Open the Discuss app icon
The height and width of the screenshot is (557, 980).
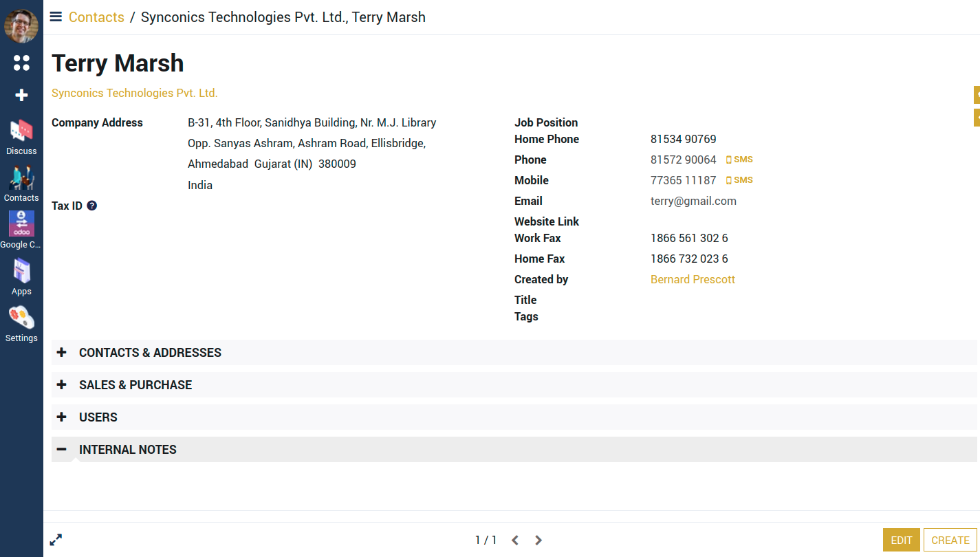click(x=21, y=131)
